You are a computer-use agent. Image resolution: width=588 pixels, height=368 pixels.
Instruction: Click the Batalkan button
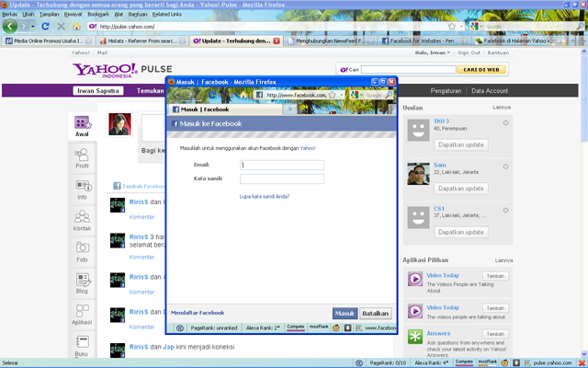click(375, 313)
